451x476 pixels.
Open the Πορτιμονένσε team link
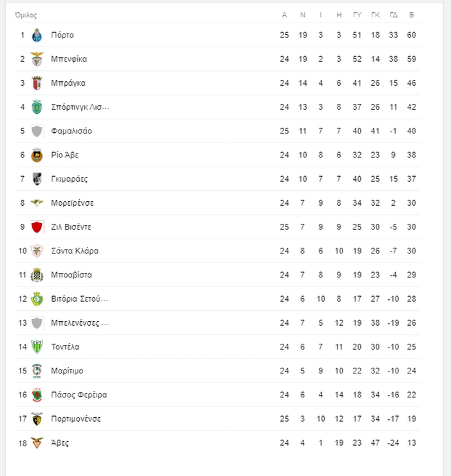[x=76, y=419]
